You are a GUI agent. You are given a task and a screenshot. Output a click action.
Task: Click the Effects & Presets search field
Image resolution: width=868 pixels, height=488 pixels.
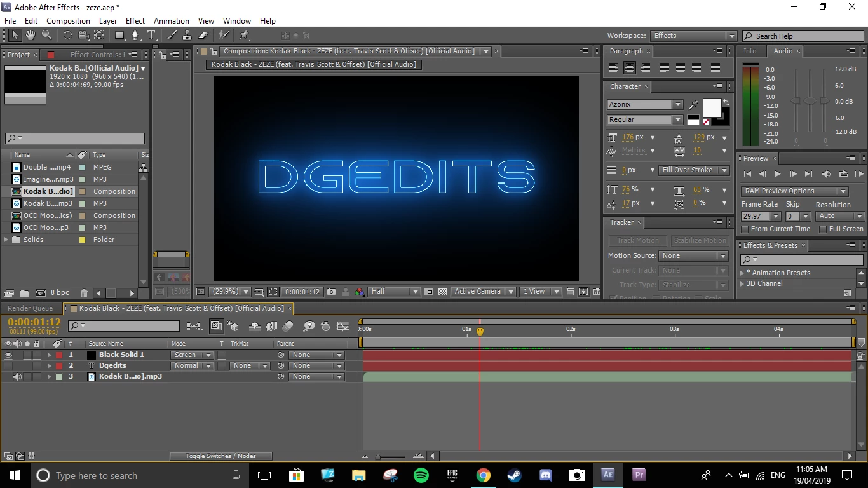803,259
